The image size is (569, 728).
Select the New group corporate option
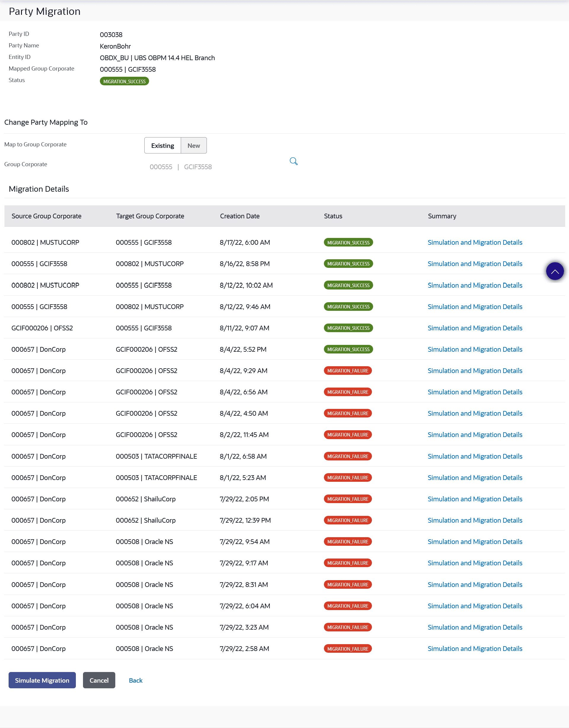(x=193, y=146)
